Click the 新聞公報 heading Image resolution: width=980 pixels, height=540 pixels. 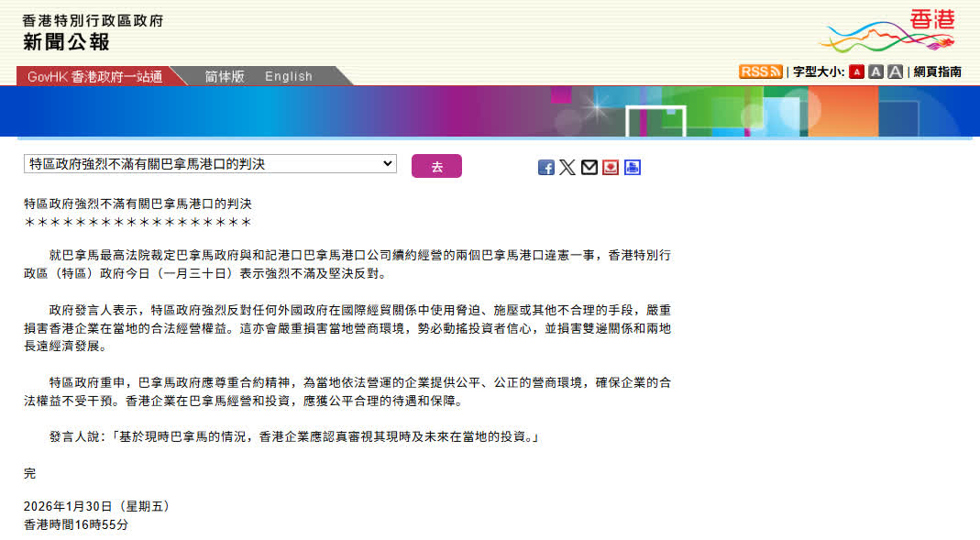66,42
